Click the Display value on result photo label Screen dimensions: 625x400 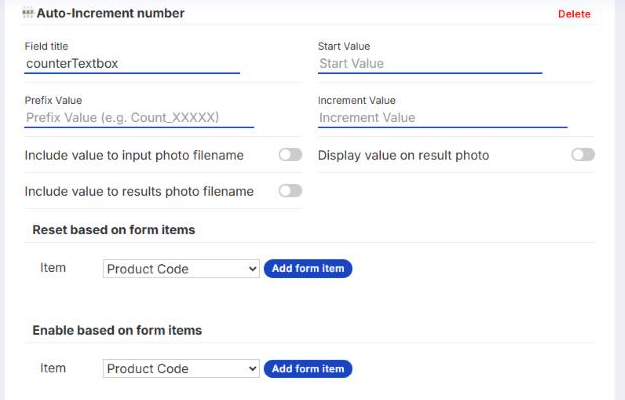click(403, 155)
